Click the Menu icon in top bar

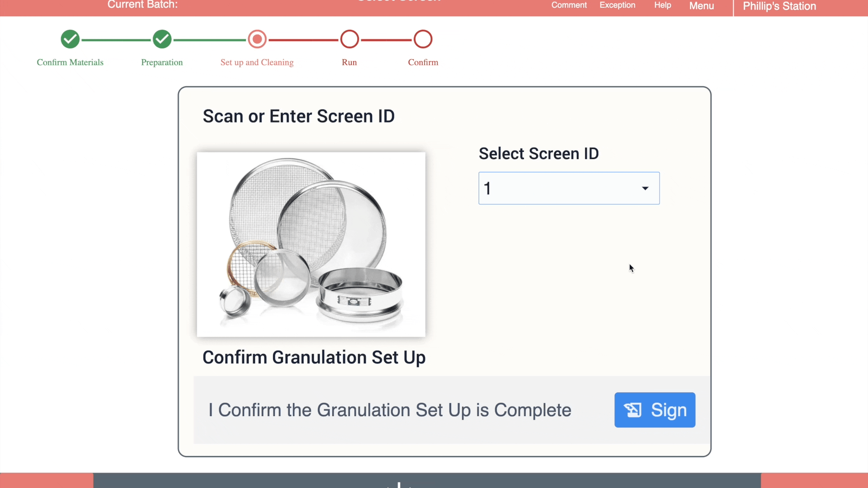(x=702, y=6)
